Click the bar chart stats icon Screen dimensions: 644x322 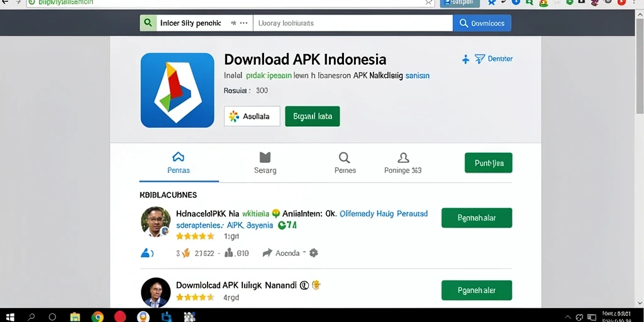(x=229, y=253)
